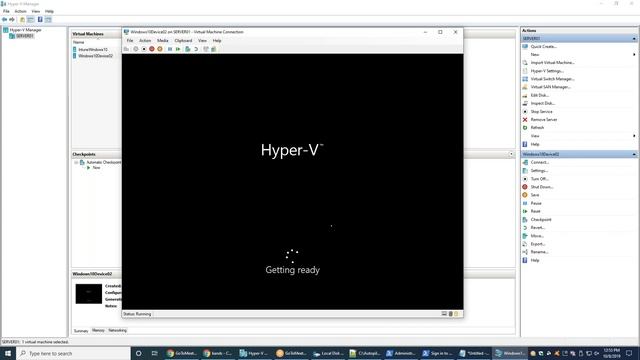Click Connect action for Windows10Device02
The height and width of the screenshot is (360, 640).
pos(540,162)
